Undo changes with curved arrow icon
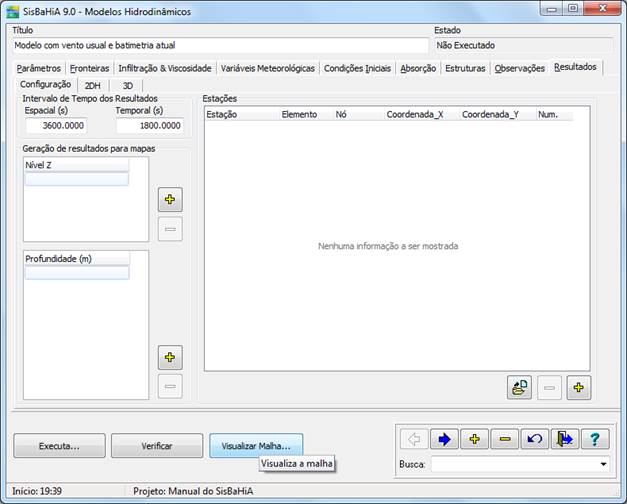 [x=535, y=439]
